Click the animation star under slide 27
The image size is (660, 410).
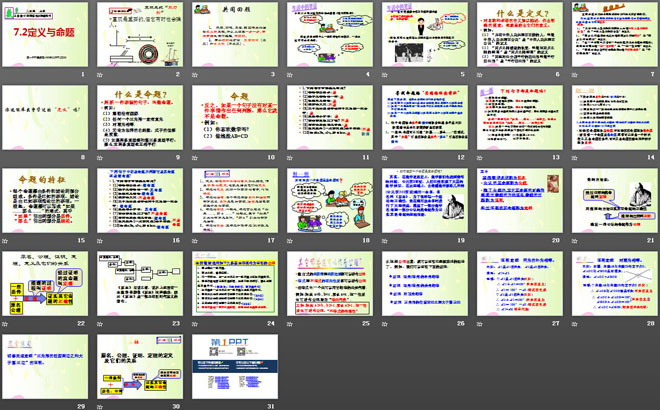[x=479, y=324]
